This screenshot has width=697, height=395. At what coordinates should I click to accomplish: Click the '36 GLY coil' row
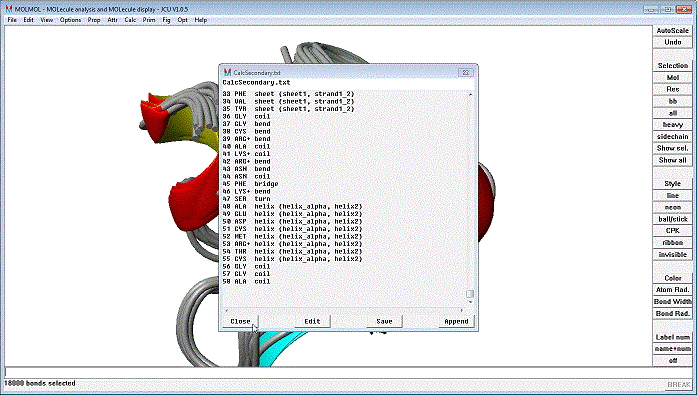(246, 116)
